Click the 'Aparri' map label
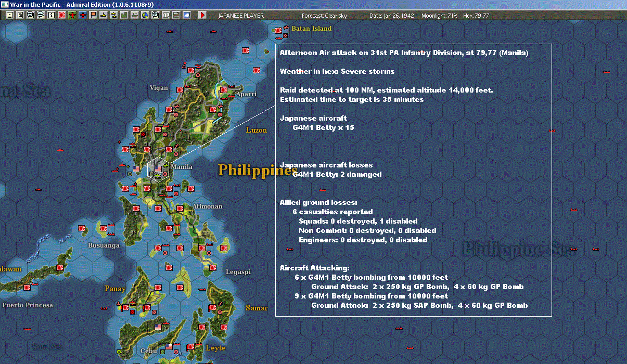The height and width of the screenshot is (364, 627). pyautogui.click(x=246, y=94)
